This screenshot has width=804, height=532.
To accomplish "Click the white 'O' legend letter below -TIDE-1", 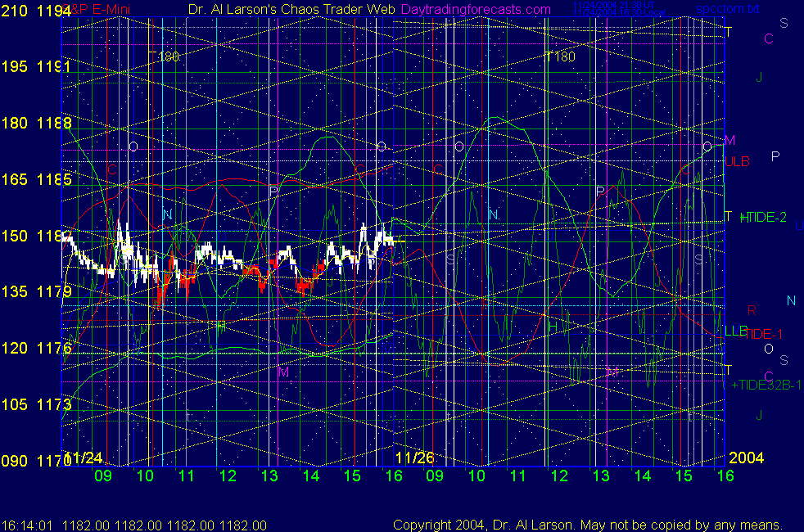I will pyautogui.click(x=769, y=349).
